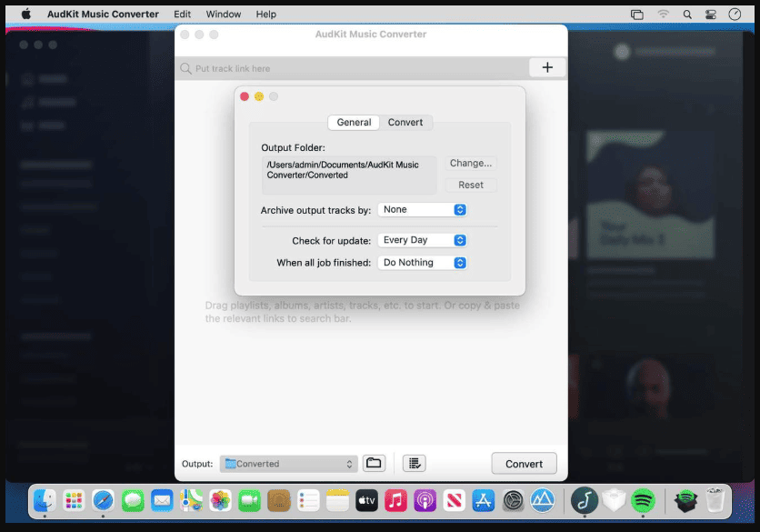This screenshot has height=532, width=760.
Task: Switch to the Convert preferences tab
Action: (405, 122)
